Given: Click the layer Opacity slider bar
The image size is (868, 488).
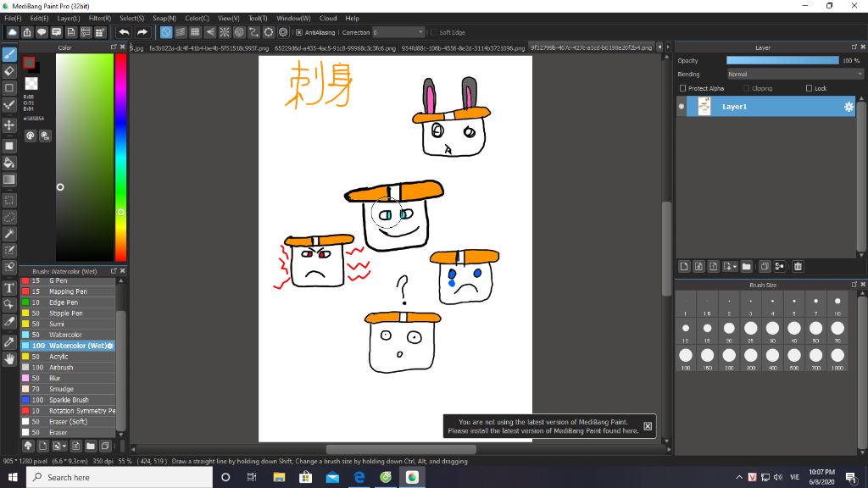Looking at the screenshot, I should (x=782, y=60).
